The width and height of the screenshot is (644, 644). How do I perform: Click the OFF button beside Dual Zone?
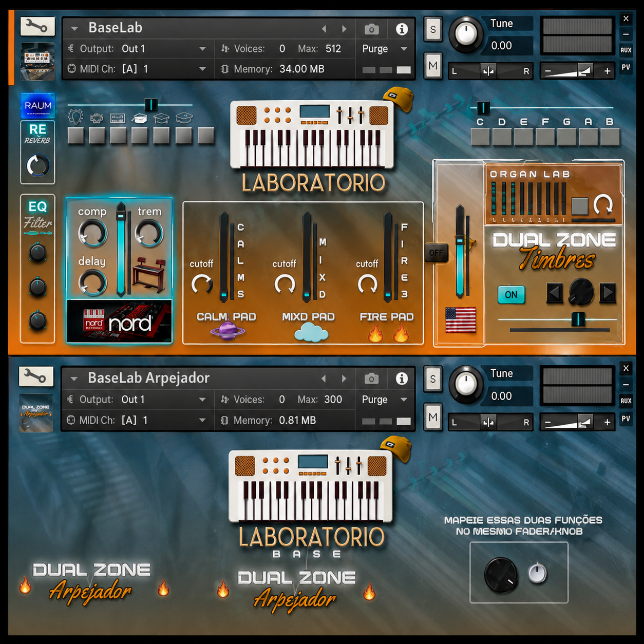(436, 253)
